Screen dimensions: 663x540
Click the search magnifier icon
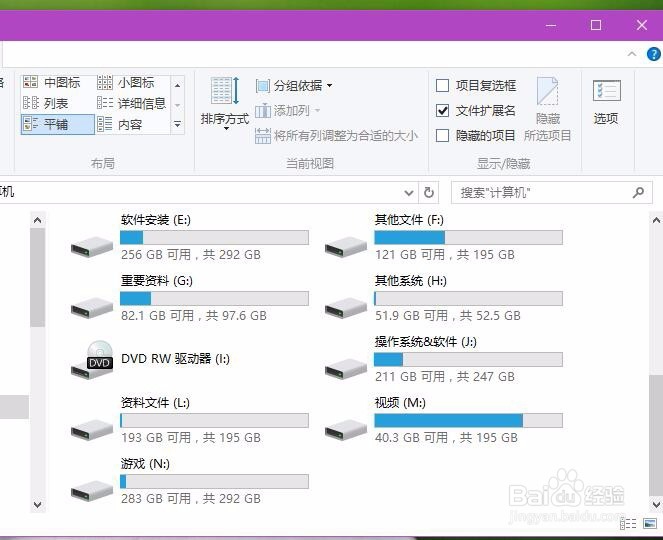638,193
